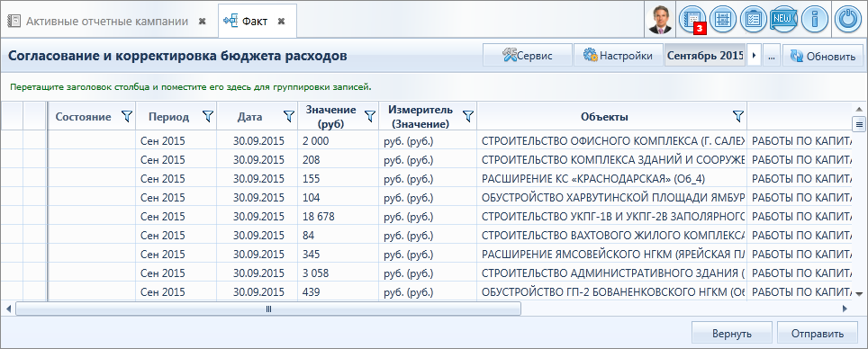Close the Факт tab

coord(281,22)
